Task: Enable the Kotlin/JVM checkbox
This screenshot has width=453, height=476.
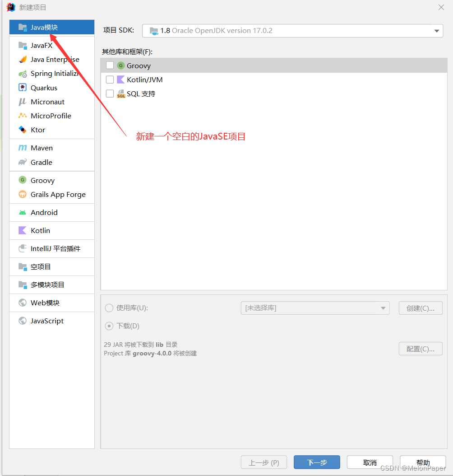Action: tap(110, 79)
